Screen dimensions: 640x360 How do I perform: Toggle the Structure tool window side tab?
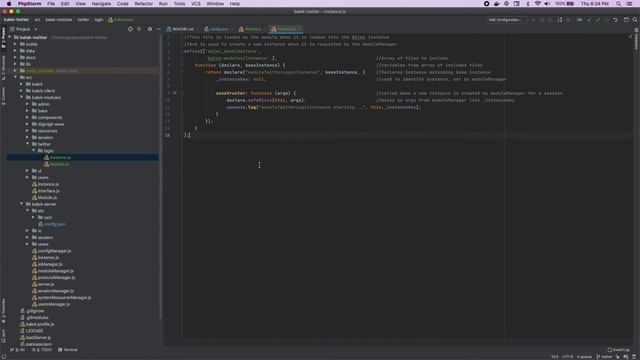click(x=3, y=68)
